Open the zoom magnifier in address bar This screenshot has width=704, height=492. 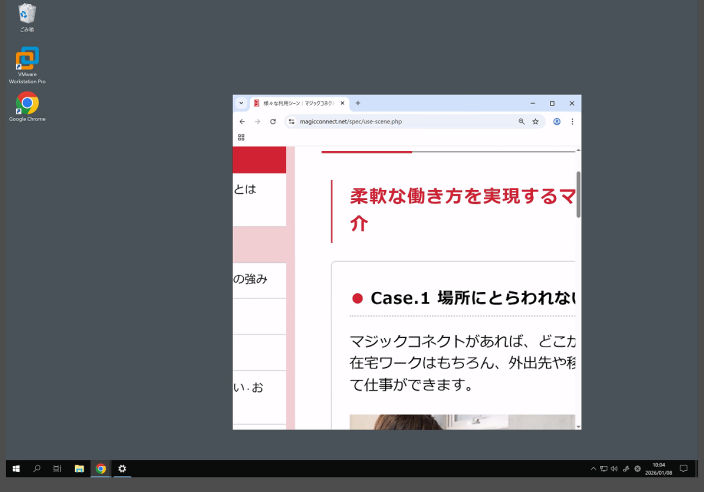pos(521,121)
